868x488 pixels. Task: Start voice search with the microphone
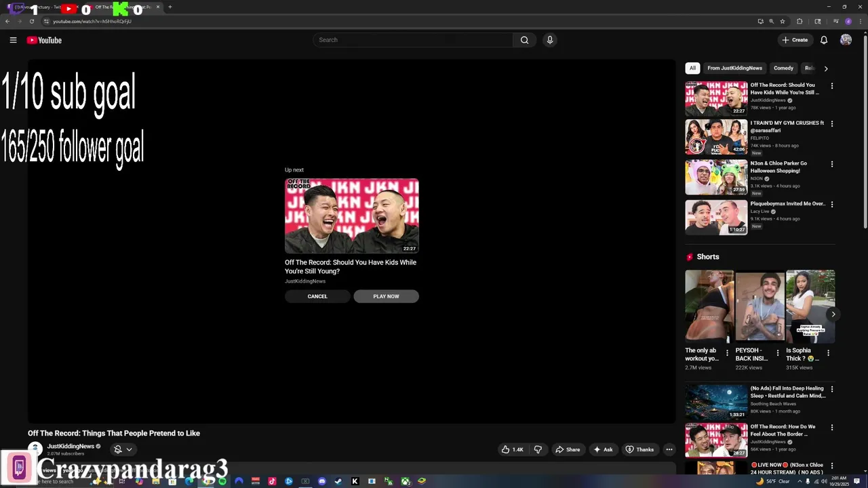[x=550, y=40]
